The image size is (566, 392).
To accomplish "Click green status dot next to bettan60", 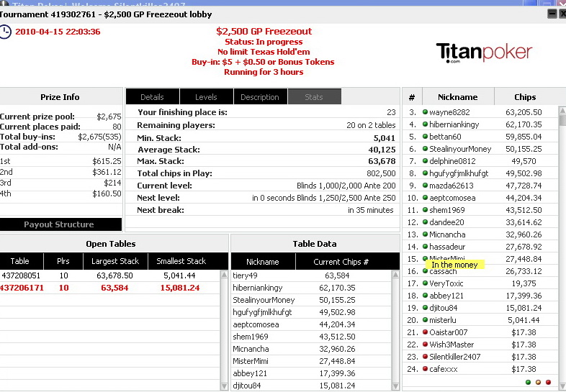I will click(426, 137).
